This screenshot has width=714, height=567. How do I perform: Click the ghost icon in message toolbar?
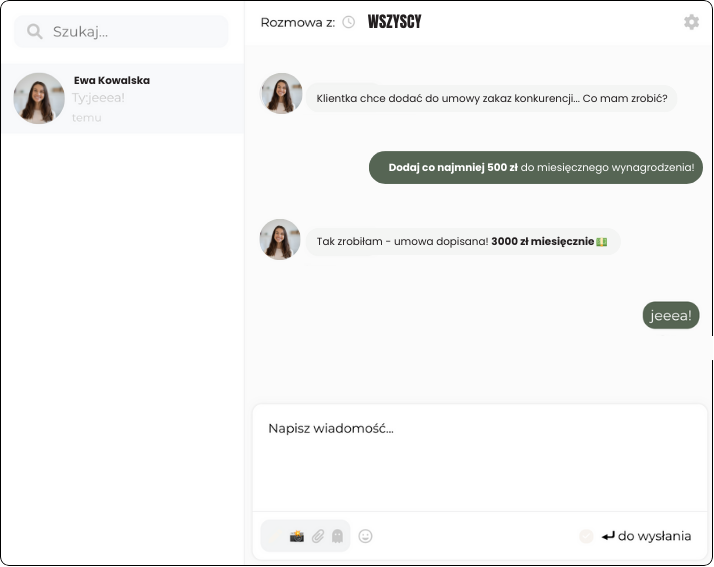point(337,536)
